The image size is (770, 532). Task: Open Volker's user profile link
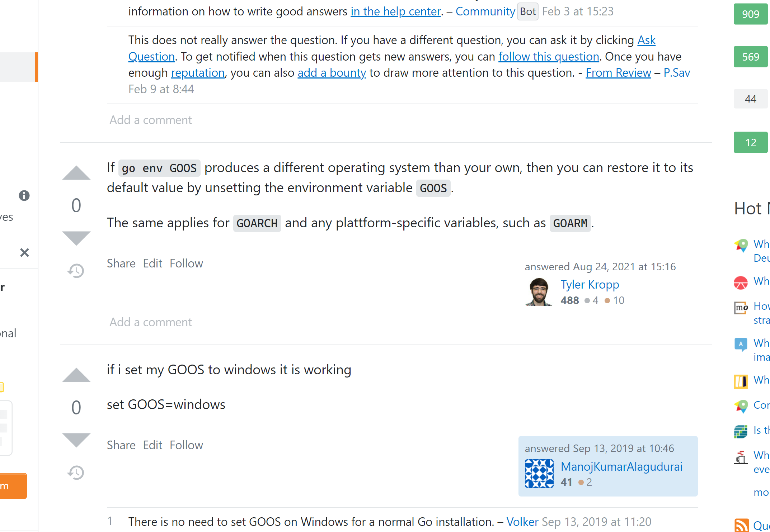pyautogui.click(x=522, y=522)
